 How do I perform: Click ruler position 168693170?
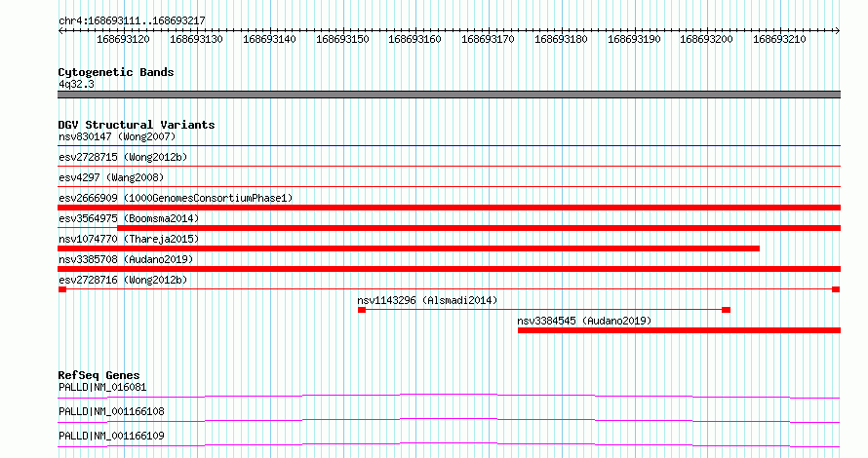point(488,39)
